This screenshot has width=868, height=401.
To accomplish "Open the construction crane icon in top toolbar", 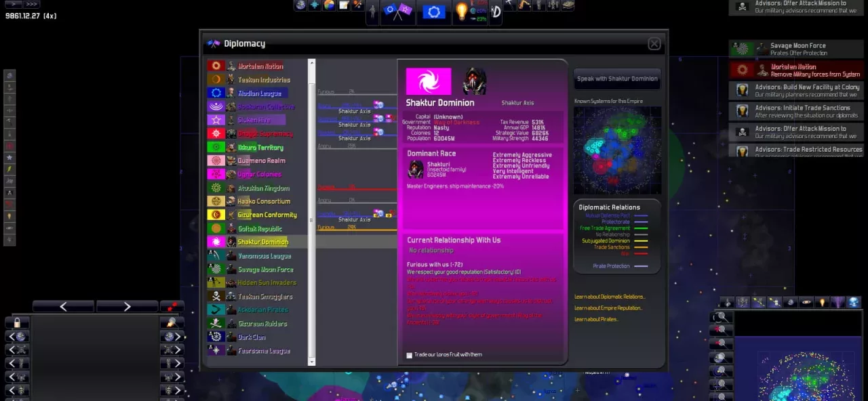I will point(525,5).
